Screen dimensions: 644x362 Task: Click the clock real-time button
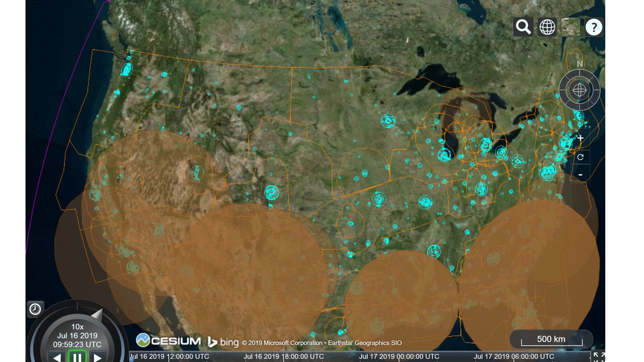[x=35, y=309]
